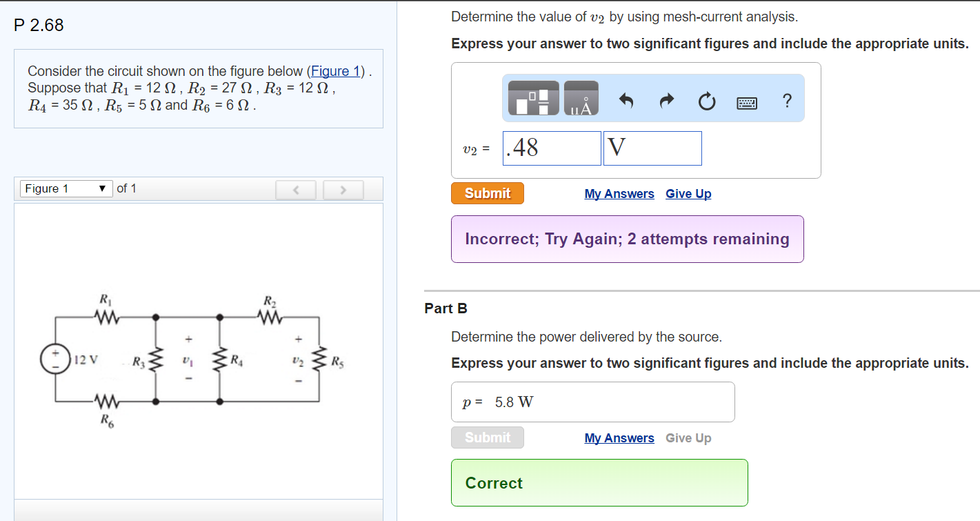Undo the last answer edit
This screenshot has height=521, width=980.
tap(626, 101)
